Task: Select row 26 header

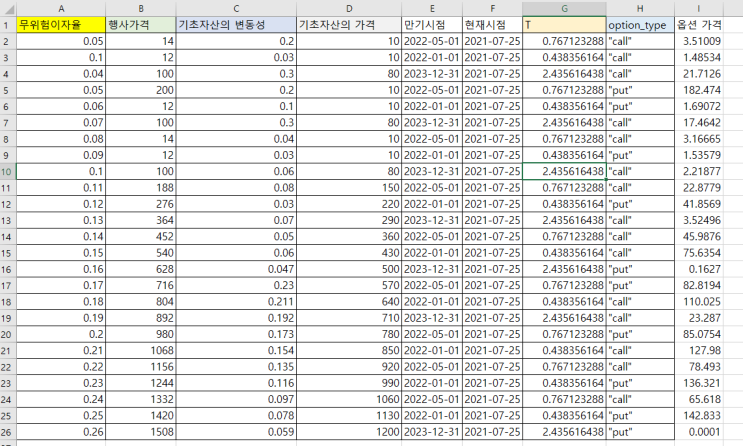Action: click(x=8, y=432)
